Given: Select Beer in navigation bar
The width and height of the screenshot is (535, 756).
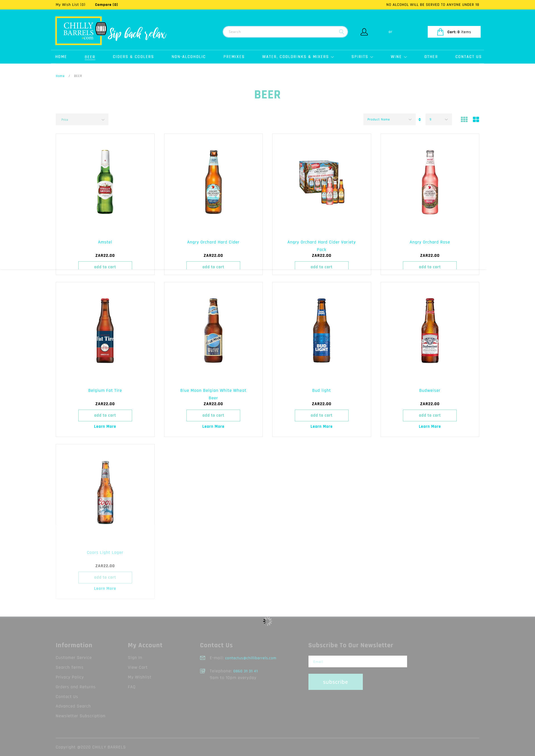Looking at the screenshot, I should point(90,57).
